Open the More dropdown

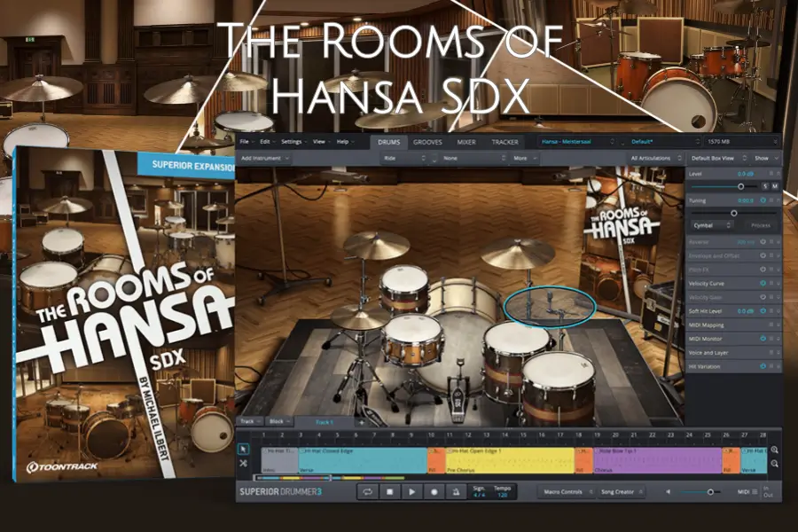(525, 159)
